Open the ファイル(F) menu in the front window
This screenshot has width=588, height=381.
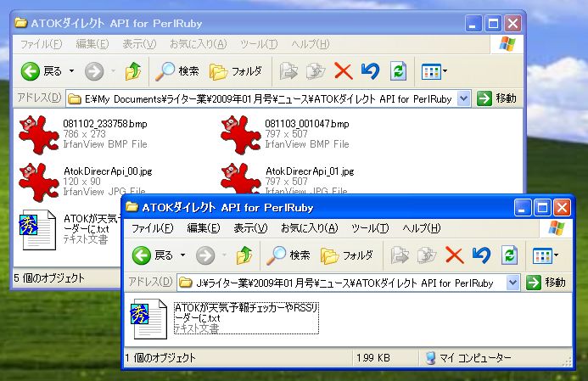(x=152, y=228)
